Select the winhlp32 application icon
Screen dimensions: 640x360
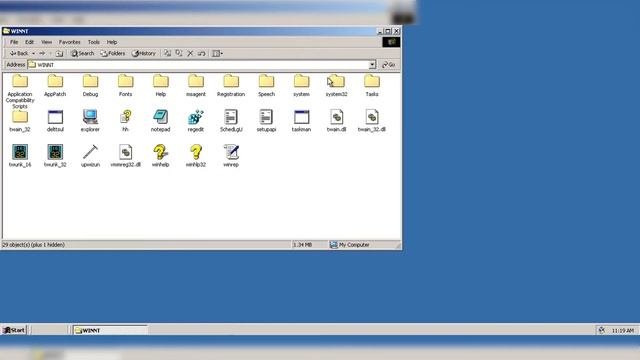pyautogui.click(x=196, y=152)
